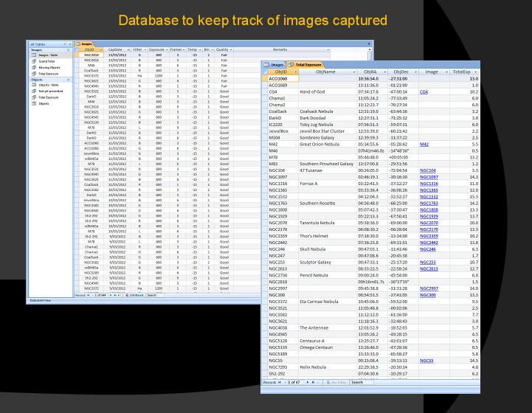Viewport: 532px width, 413px height.
Task: Go to first record in Total Exposure navigator
Action: [x=280, y=383]
